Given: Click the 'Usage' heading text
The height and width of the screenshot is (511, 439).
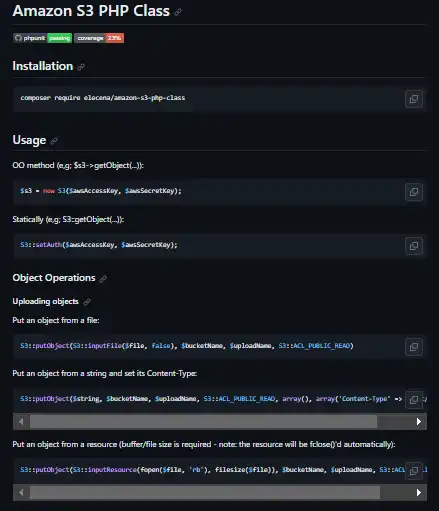Looking at the screenshot, I should 29,140.
